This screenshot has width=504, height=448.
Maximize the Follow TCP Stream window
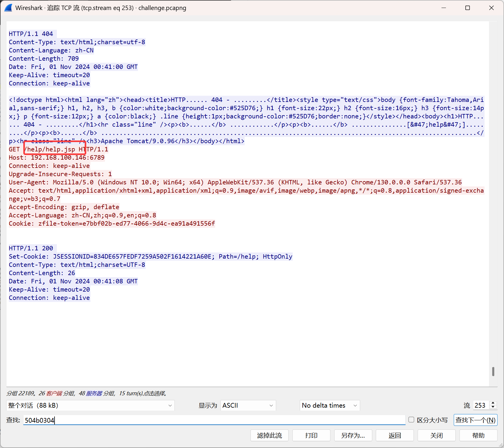click(x=467, y=8)
